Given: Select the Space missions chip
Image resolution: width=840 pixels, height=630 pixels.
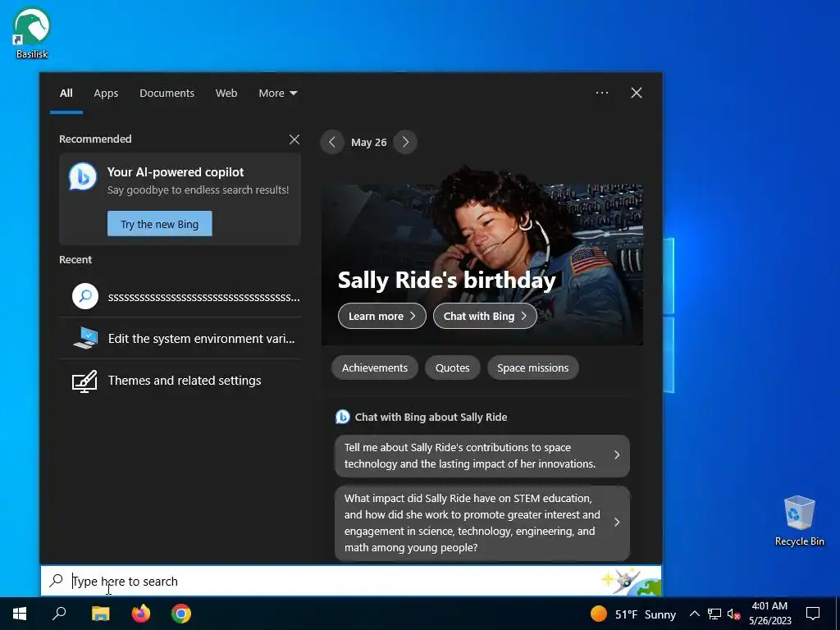Looking at the screenshot, I should pos(532,368).
